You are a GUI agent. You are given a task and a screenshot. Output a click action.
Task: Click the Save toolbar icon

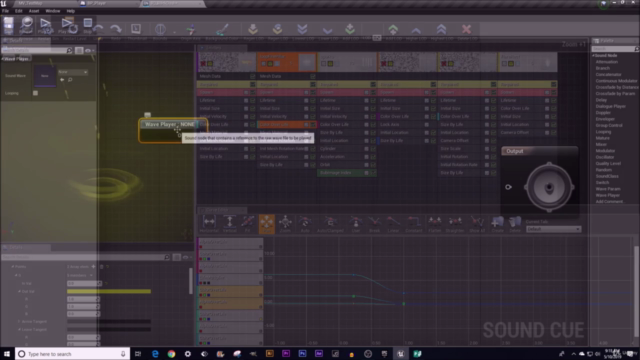tap(9, 25)
